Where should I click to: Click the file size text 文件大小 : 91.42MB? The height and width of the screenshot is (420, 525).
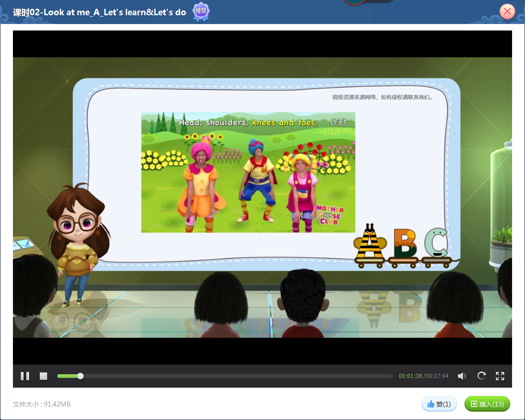click(x=42, y=404)
